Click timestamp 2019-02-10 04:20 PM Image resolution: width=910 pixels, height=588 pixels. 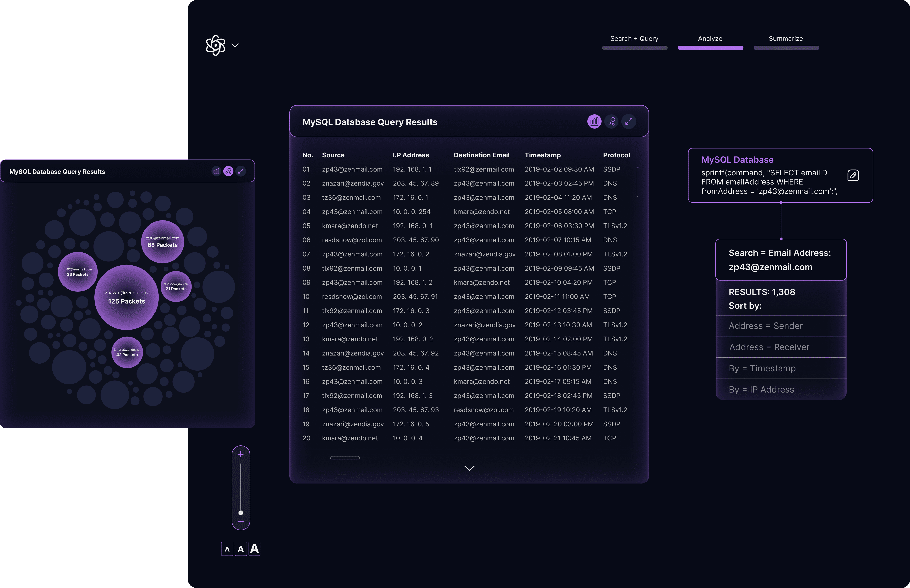tap(559, 282)
